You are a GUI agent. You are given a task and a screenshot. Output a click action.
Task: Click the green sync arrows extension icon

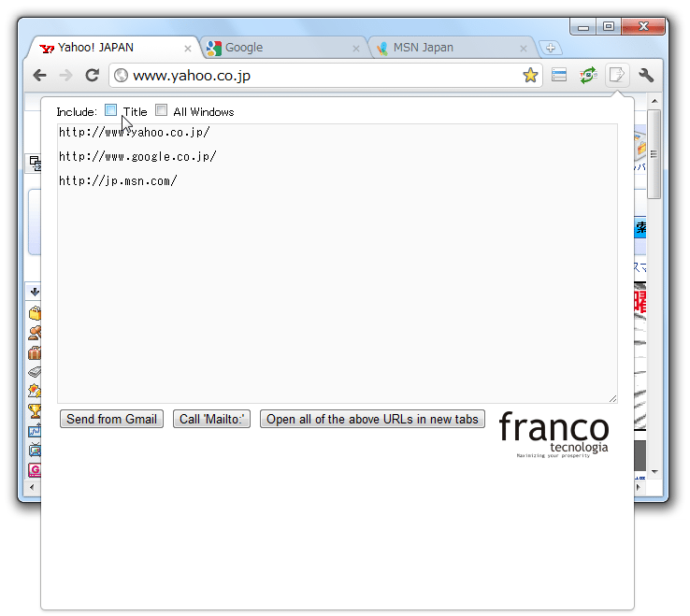(x=588, y=75)
